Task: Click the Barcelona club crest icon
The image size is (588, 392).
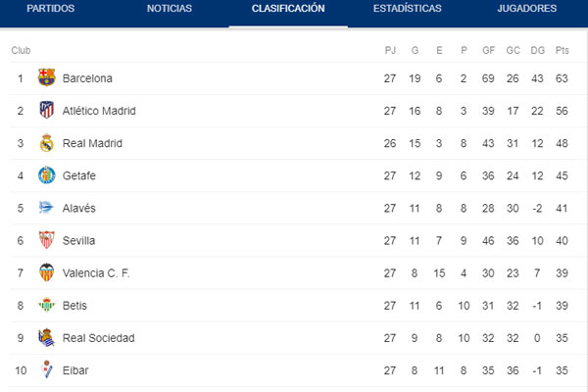Action: [x=46, y=78]
